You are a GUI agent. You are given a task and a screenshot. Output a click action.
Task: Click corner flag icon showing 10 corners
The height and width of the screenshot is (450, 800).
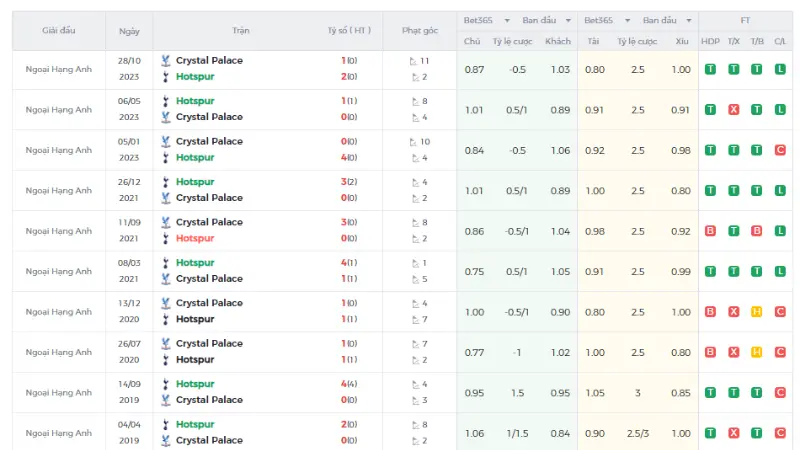pos(413,142)
